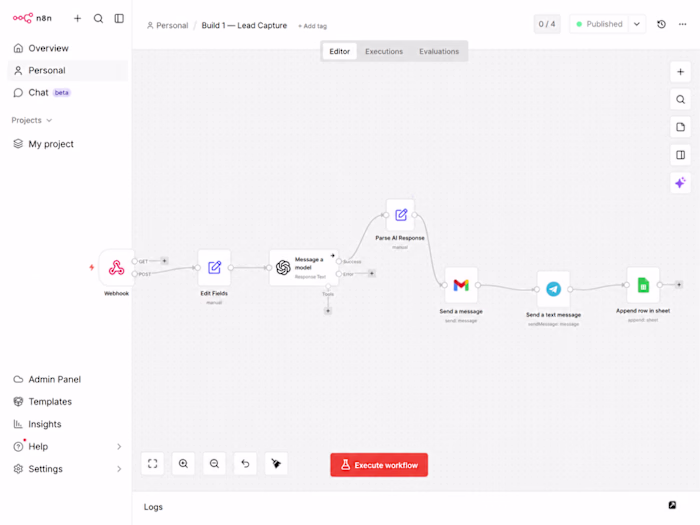Open the search icon in sidebar header
The image size is (700, 525).
98,18
